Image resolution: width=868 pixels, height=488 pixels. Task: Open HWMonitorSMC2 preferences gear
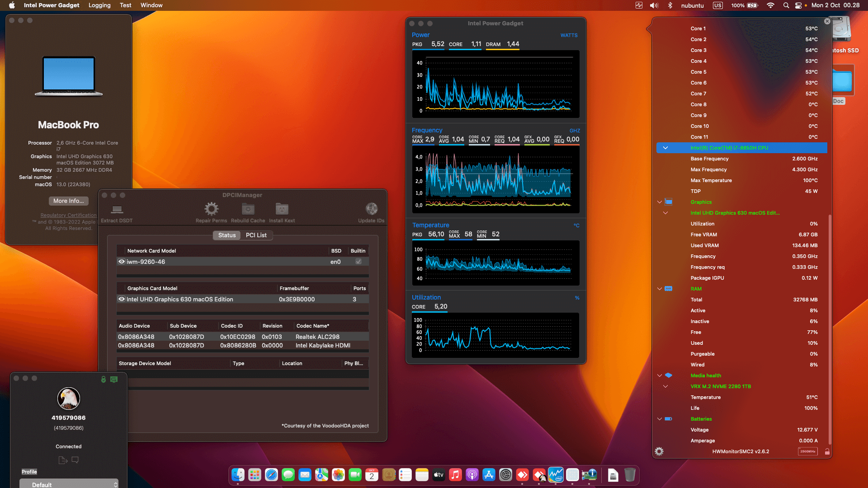click(x=659, y=451)
